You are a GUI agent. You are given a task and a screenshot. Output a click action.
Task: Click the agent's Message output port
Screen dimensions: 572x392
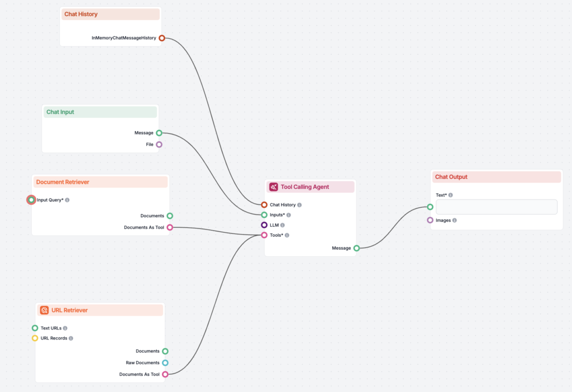coord(356,248)
